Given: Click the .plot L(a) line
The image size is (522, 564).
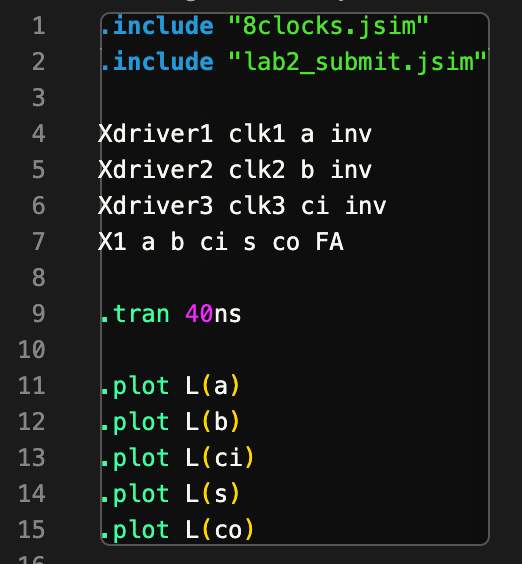Looking at the screenshot, I should [170, 386].
